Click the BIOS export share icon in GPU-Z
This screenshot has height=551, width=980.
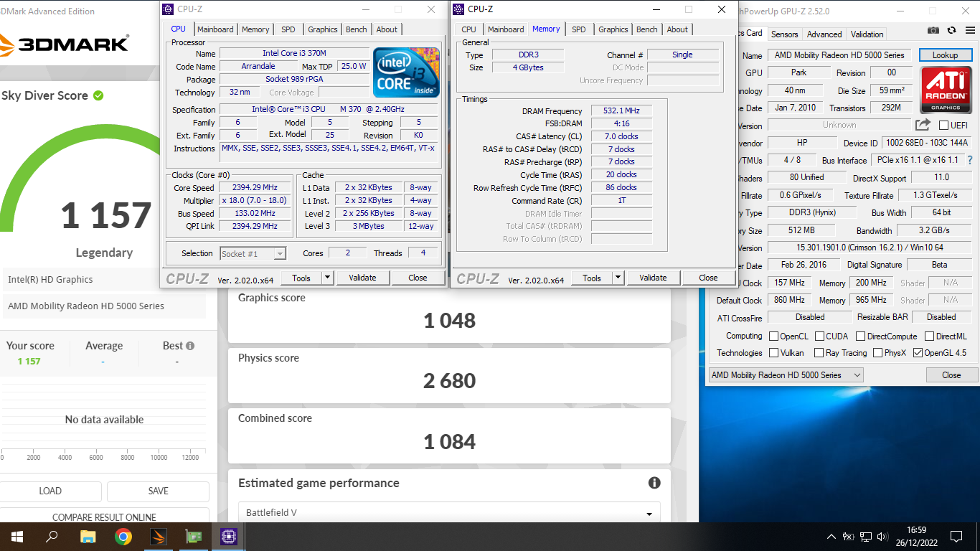[923, 125]
